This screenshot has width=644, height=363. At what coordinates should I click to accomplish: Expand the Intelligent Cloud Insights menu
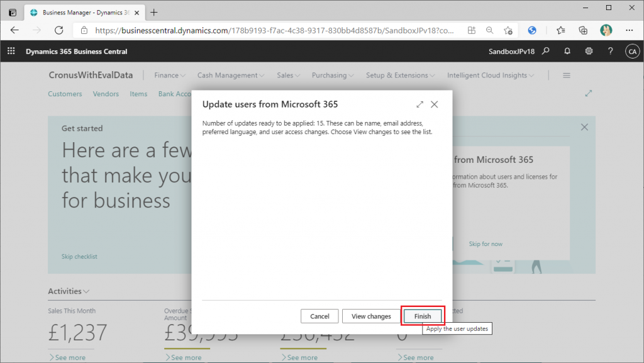(x=491, y=75)
